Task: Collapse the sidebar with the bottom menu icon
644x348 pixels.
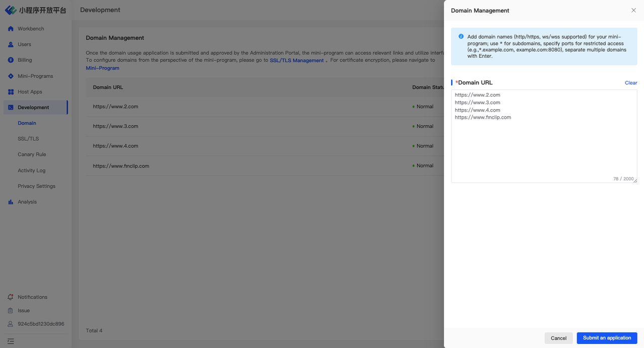Action: (11, 341)
